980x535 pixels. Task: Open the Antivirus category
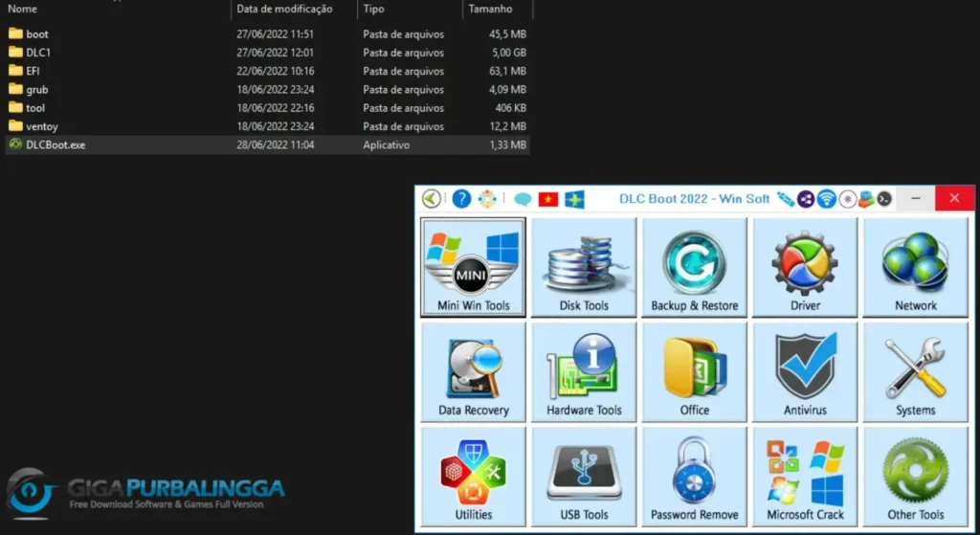coord(805,372)
